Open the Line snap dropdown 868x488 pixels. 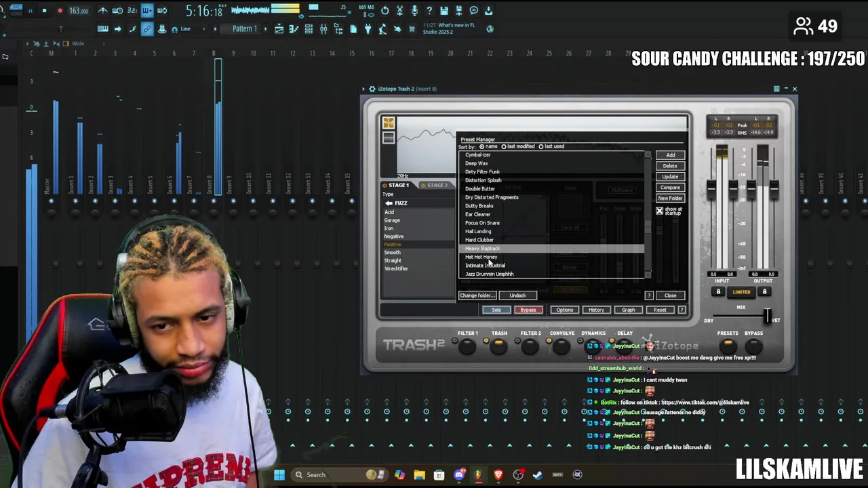(x=193, y=29)
